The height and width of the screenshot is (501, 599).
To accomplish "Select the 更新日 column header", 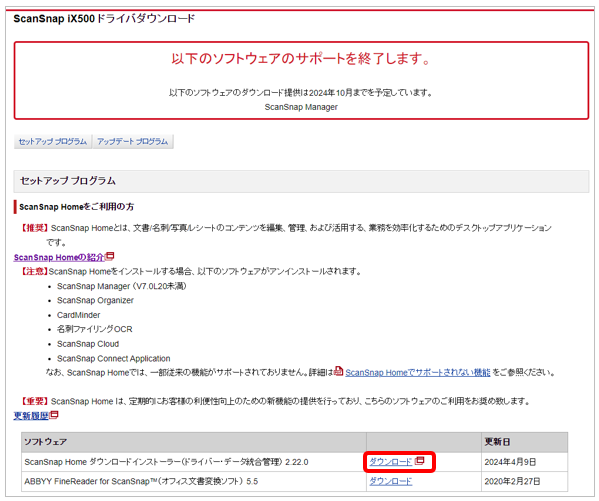I will tap(524, 442).
